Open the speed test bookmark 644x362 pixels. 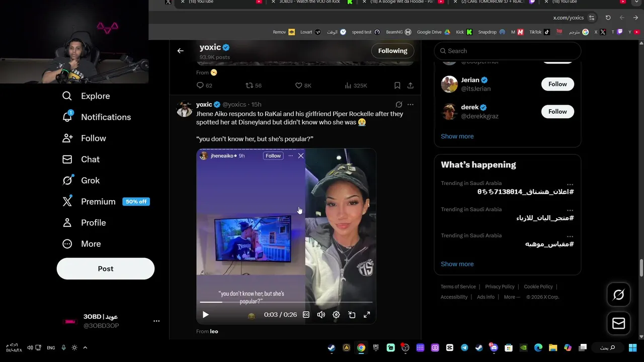point(366,32)
